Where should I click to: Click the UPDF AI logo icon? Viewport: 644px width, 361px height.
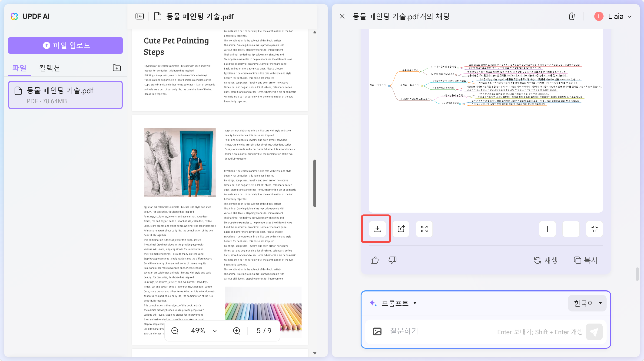(14, 17)
